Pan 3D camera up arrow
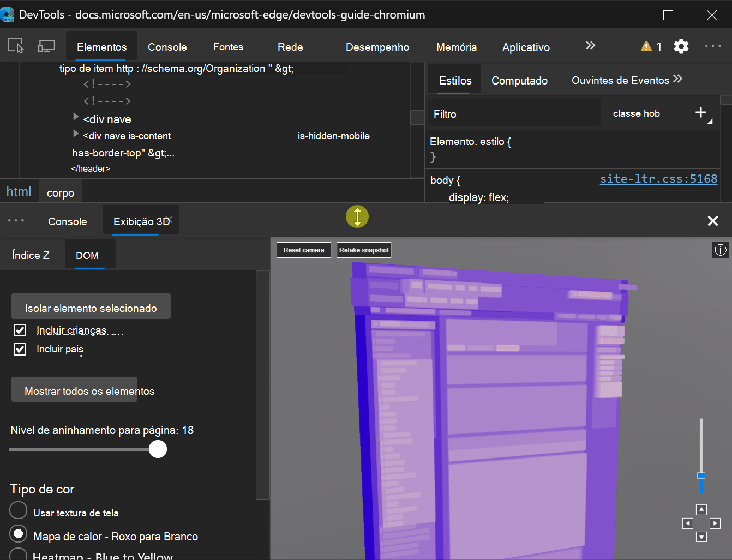Image resolution: width=732 pixels, height=560 pixels. pyautogui.click(x=701, y=509)
